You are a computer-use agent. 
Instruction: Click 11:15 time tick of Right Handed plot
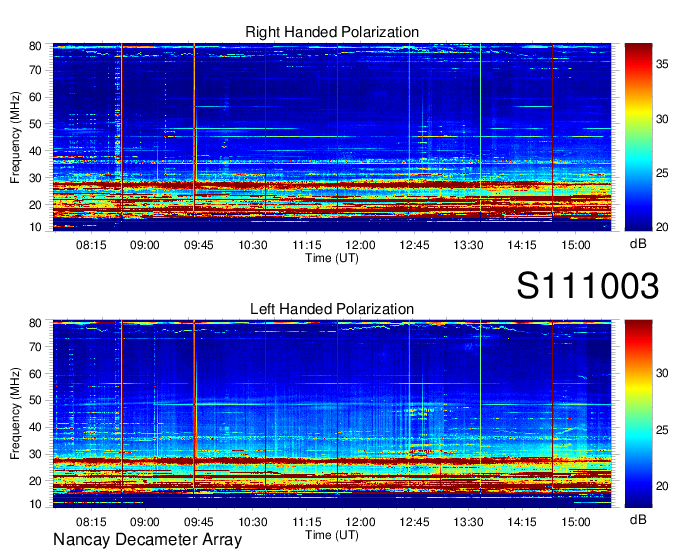307,245
